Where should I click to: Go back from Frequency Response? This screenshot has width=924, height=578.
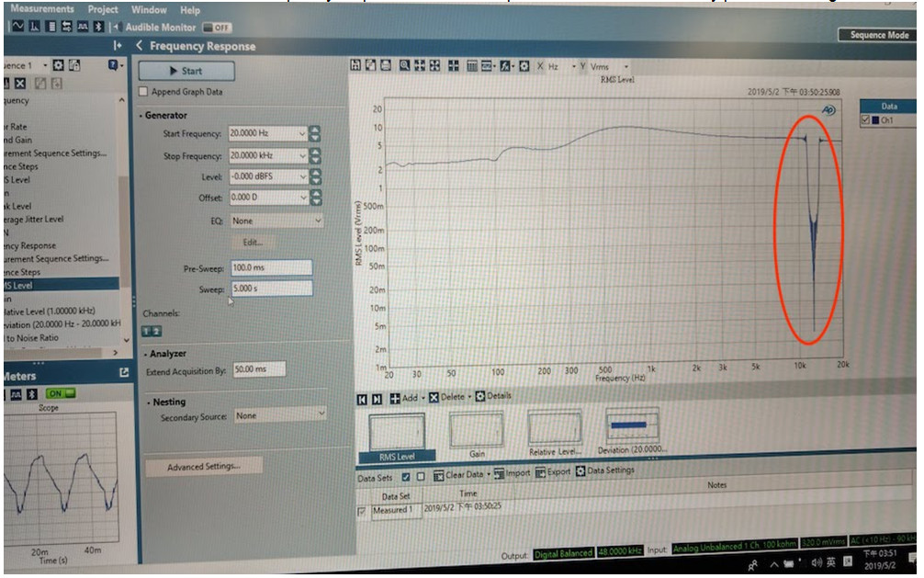139,45
